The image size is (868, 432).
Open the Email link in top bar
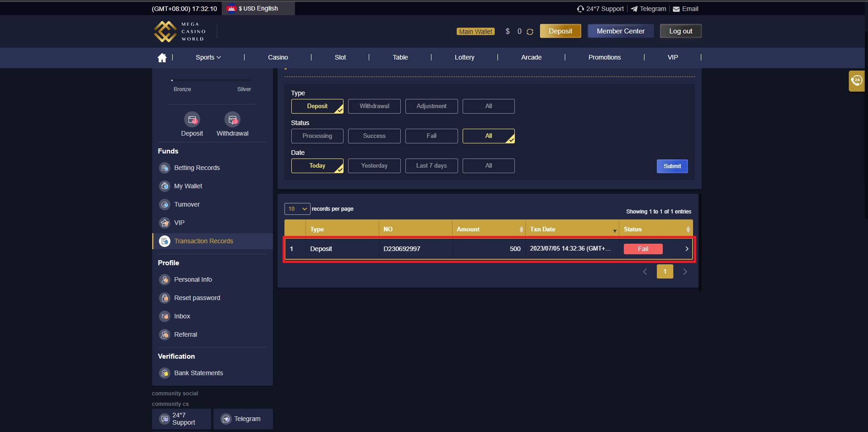[686, 9]
